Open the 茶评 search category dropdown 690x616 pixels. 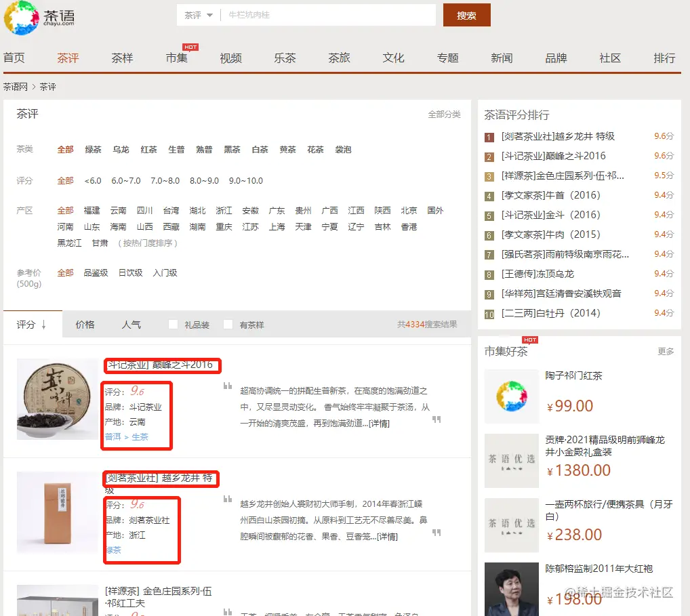pos(197,14)
